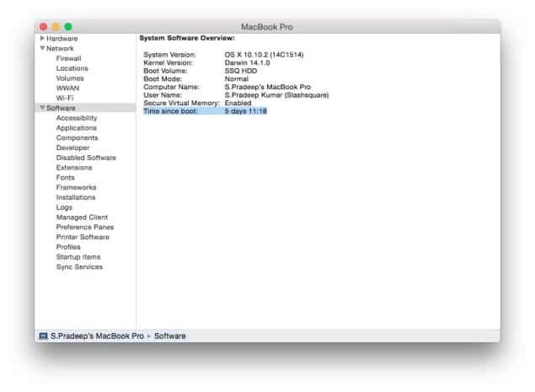
Task: Click the OS X 10.10.2 (14C1514) value
Action: (x=264, y=55)
